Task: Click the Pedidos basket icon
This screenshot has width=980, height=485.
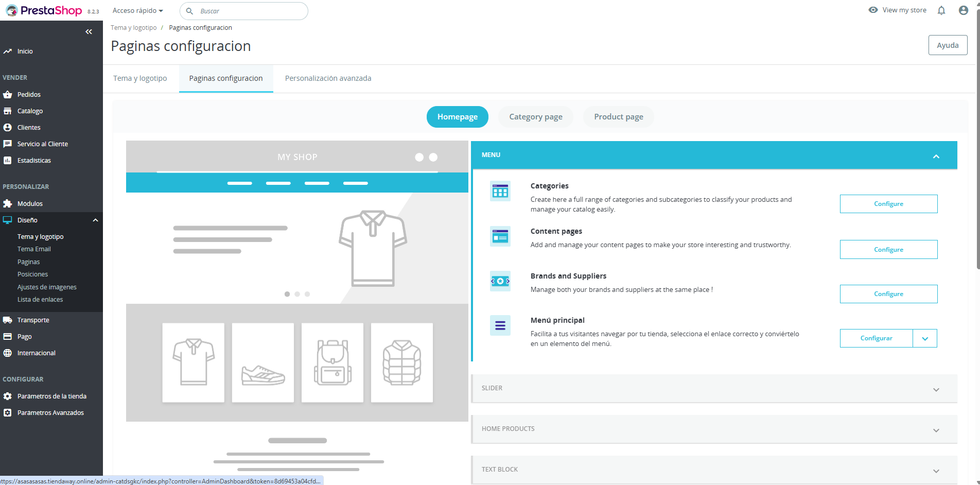Action: [8, 95]
